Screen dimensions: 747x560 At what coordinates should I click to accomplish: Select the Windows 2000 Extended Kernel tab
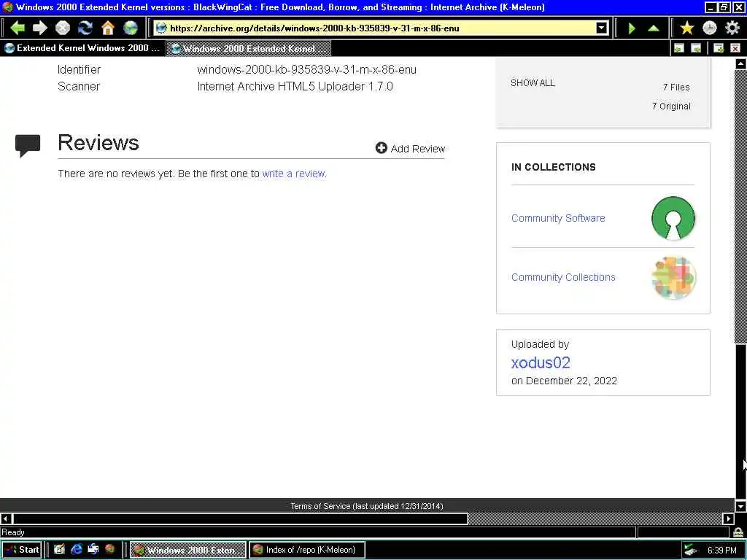248,48
